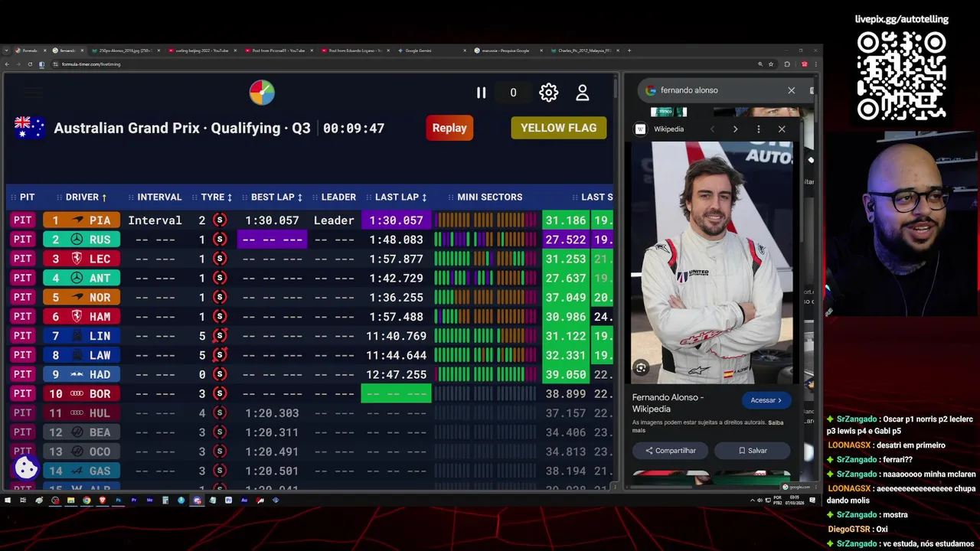Click the mini sectors bar for HAM
The width and height of the screenshot is (980, 551).
pos(486,316)
